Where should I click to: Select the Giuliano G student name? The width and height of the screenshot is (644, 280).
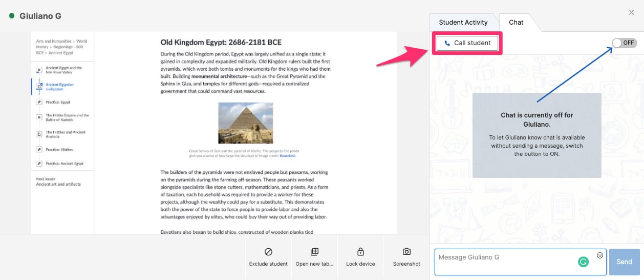tap(40, 16)
